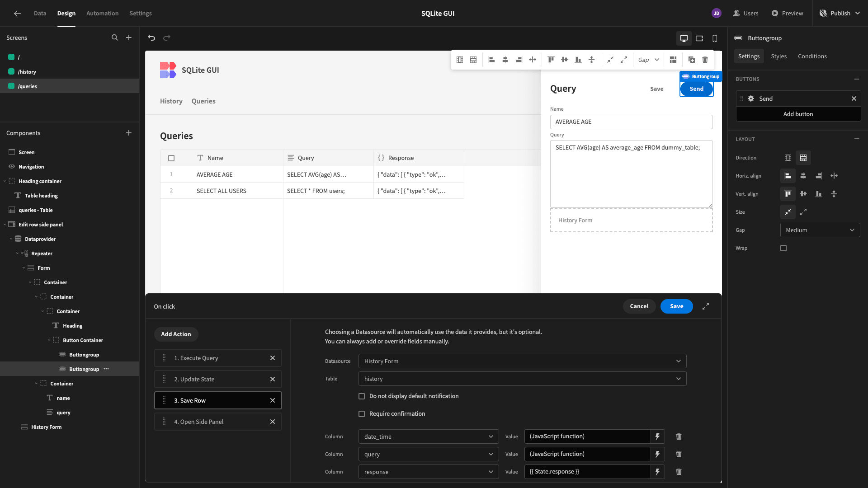Open the Publish menu
The height and width of the screenshot is (488, 868).
(840, 13)
